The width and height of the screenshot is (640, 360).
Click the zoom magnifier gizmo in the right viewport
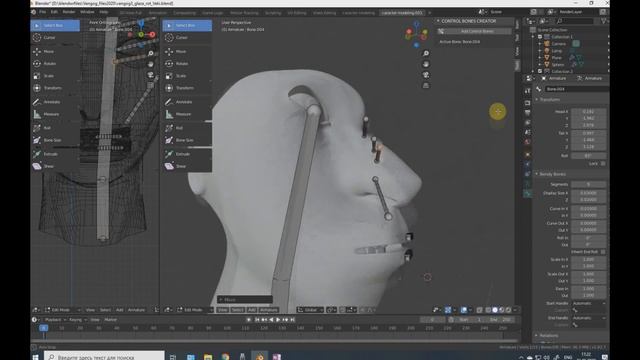tap(426, 53)
